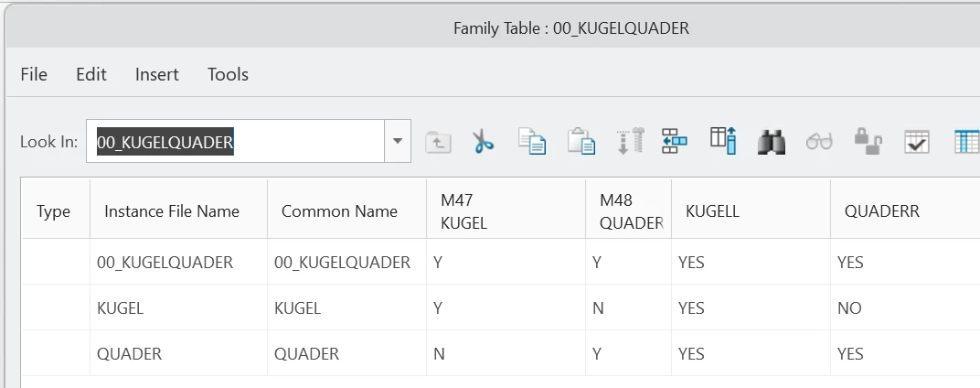Click the patternize instance screw icon

[630, 141]
